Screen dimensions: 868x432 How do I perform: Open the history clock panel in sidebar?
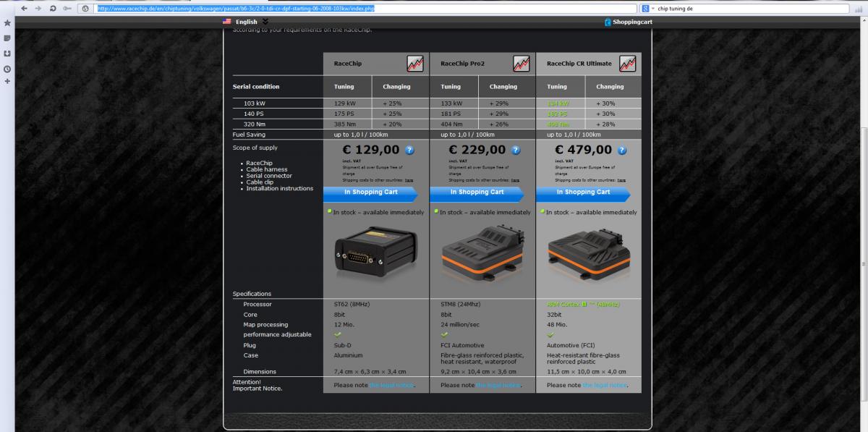(7, 68)
